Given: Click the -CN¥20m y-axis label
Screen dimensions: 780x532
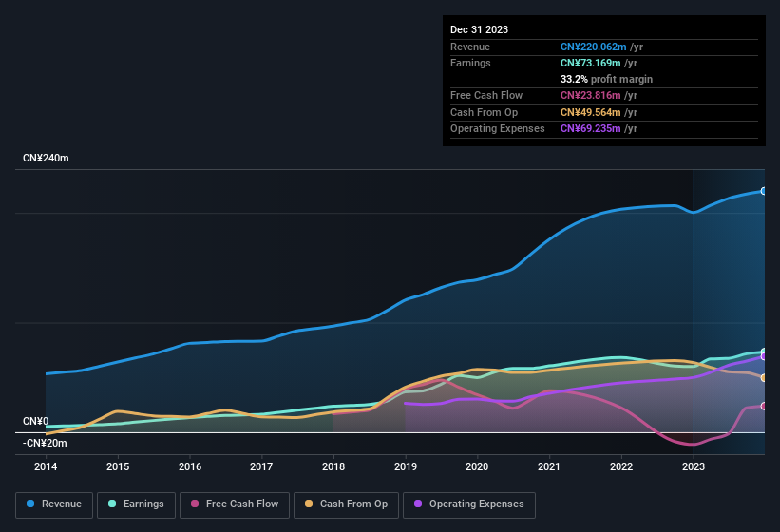Looking at the screenshot, I should [45, 443].
